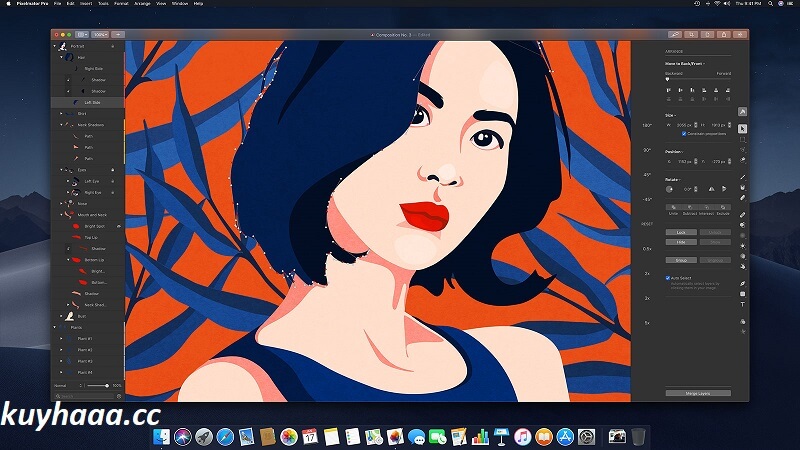The image size is (800, 450).
Task: Click the Unite shapes icon
Action: 673,207
